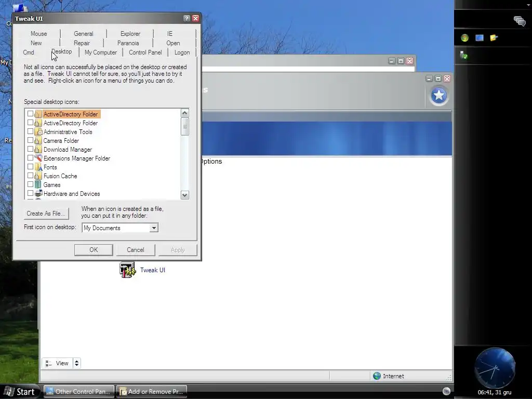
Task: Check the Fonts checkbox
Action: point(30,167)
